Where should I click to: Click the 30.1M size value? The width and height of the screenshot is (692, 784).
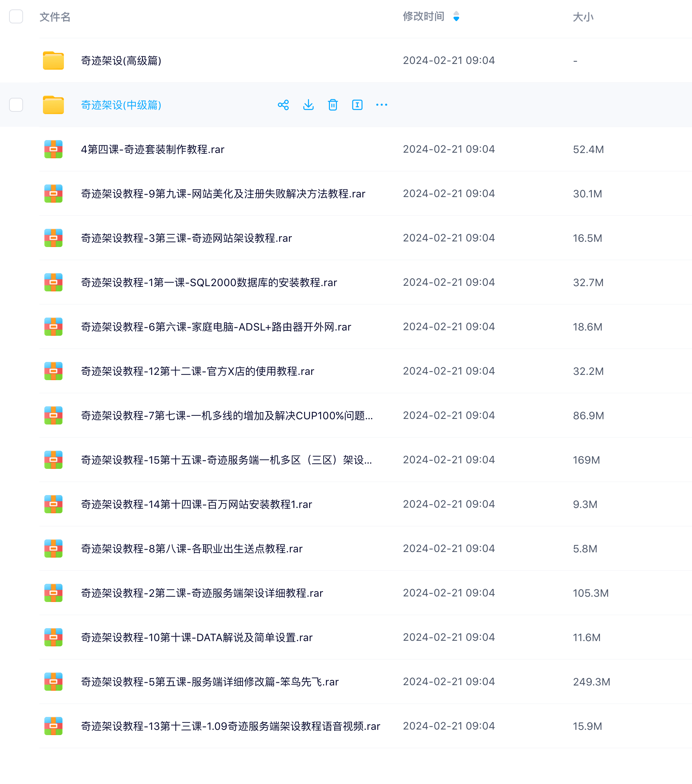click(587, 194)
